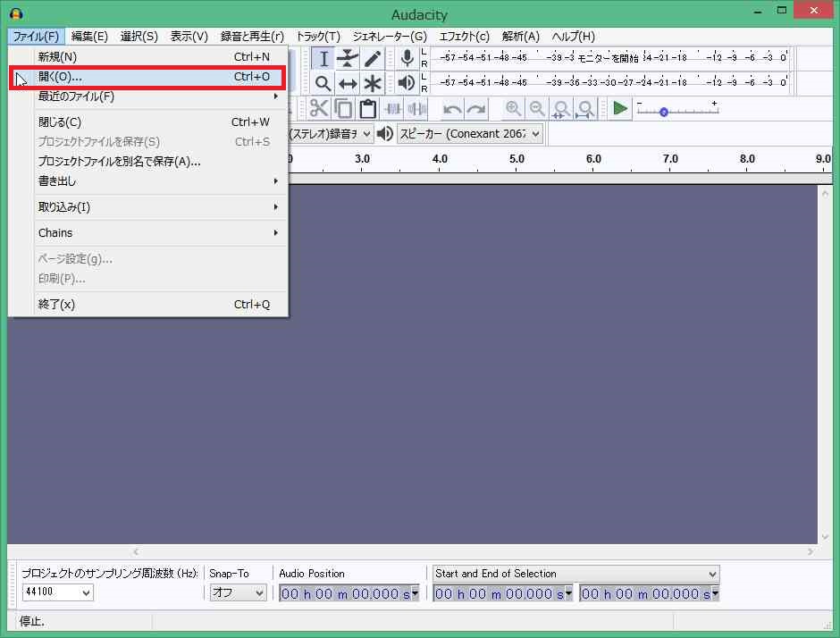840x638 pixels.
Task: Open the 解析(A) menu
Action: 520,37
